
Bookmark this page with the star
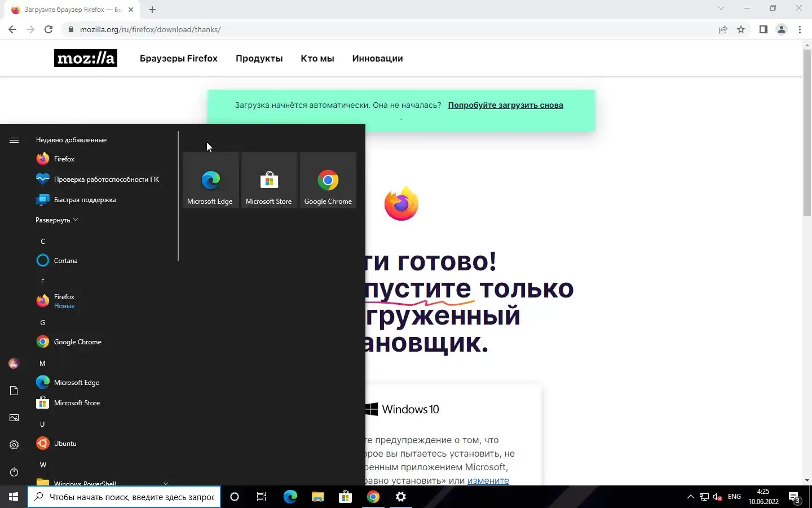coord(741,29)
